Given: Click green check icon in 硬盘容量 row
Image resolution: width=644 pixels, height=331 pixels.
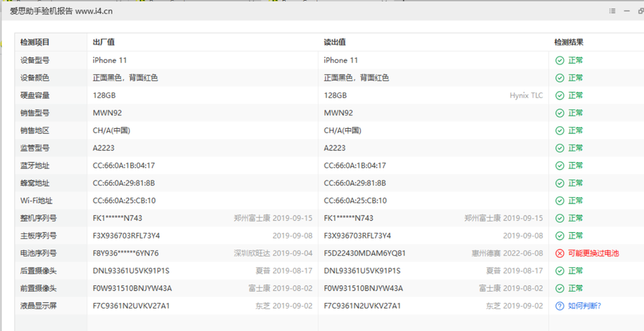Looking at the screenshot, I should coord(560,95).
